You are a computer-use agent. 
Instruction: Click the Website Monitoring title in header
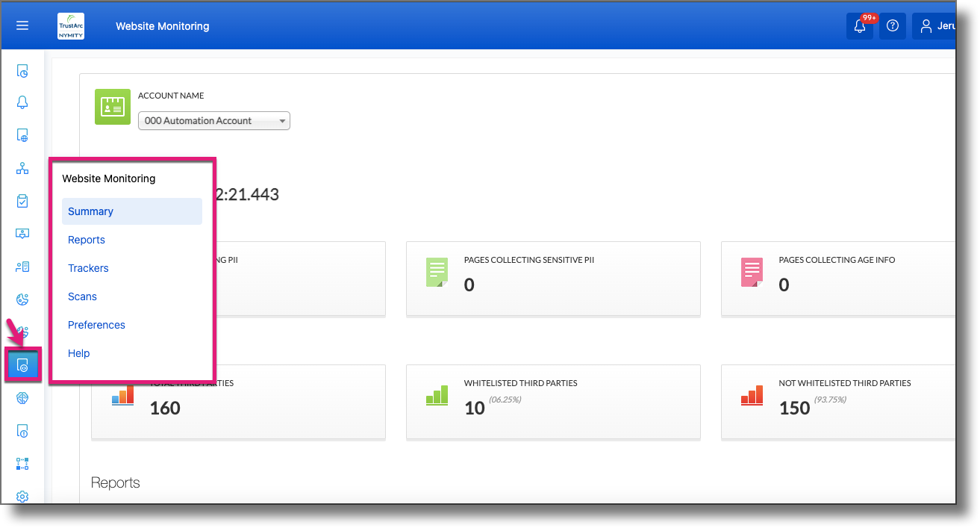[x=163, y=26]
